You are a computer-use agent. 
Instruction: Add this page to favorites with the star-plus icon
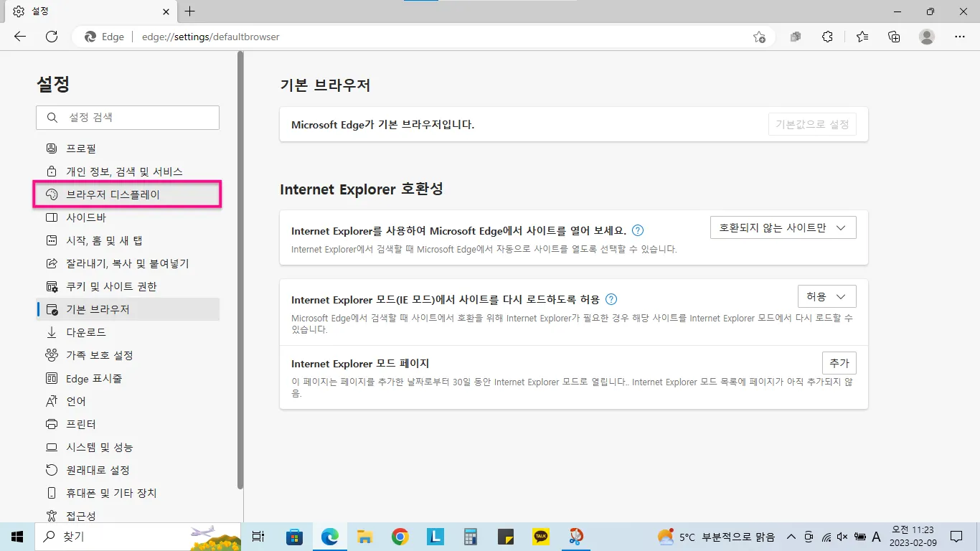pos(759,37)
